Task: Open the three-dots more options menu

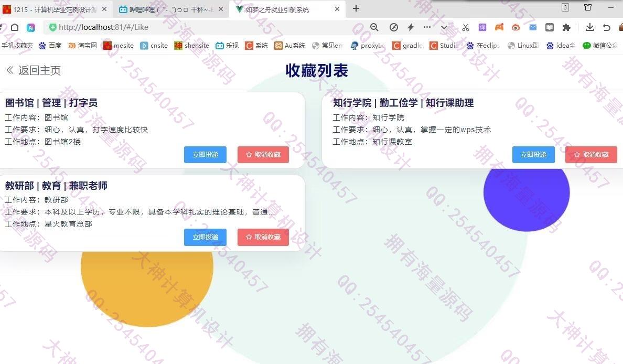Action: point(427,27)
